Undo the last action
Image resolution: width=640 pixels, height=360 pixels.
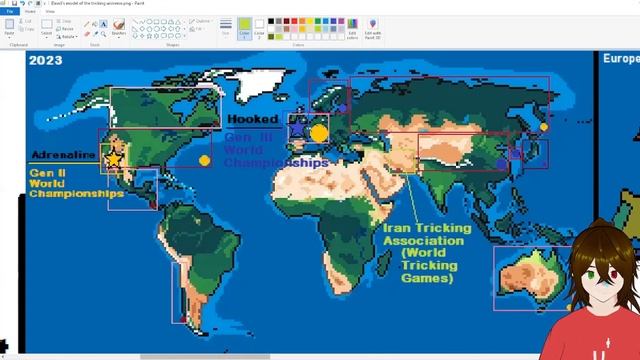click(x=22, y=3)
